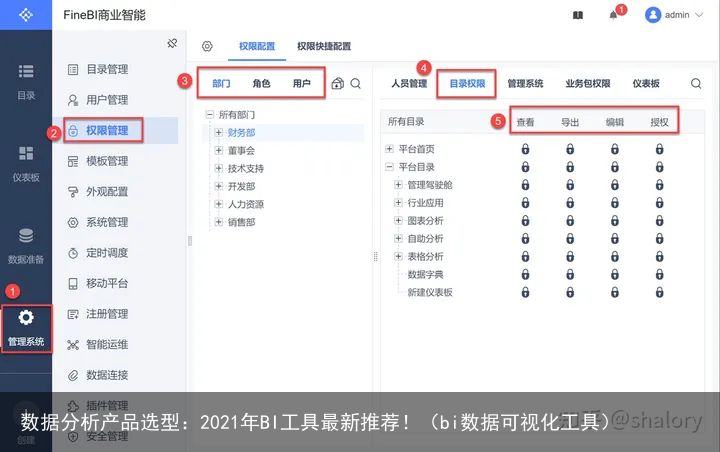Open admin account dropdown arrow
720x452 pixels.
(x=699, y=15)
